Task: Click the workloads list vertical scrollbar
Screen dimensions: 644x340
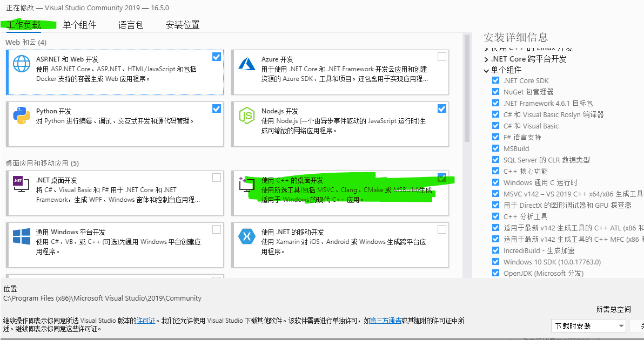Action: [x=467, y=88]
